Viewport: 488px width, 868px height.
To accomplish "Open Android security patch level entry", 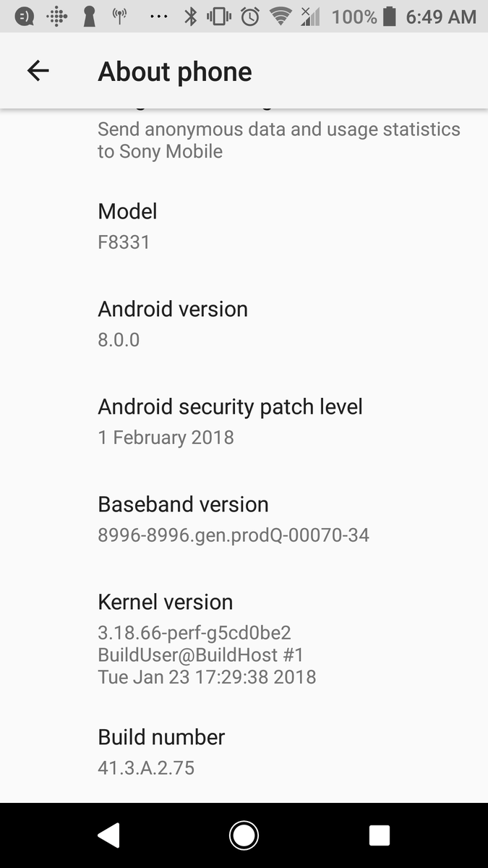I will click(x=244, y=422).
